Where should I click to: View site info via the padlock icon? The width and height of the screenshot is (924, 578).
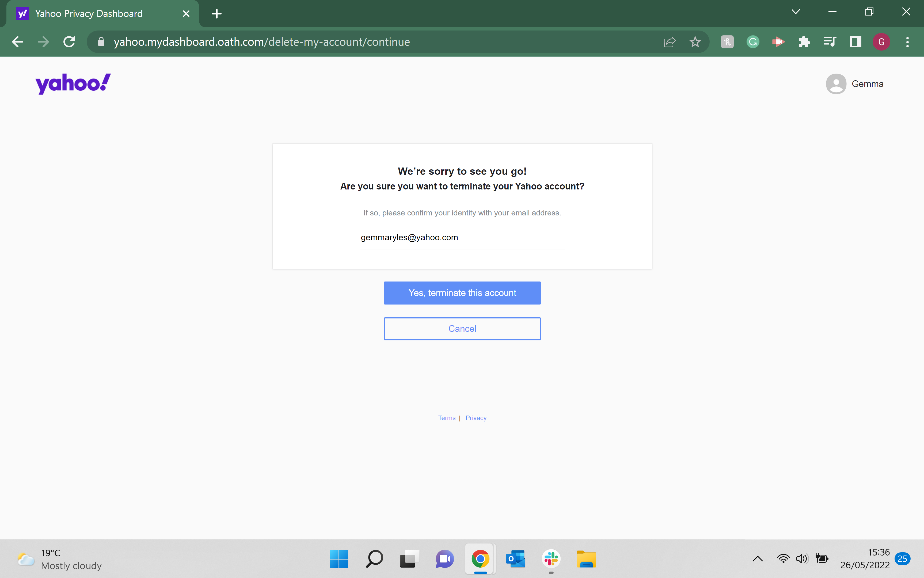pos(101,42)
